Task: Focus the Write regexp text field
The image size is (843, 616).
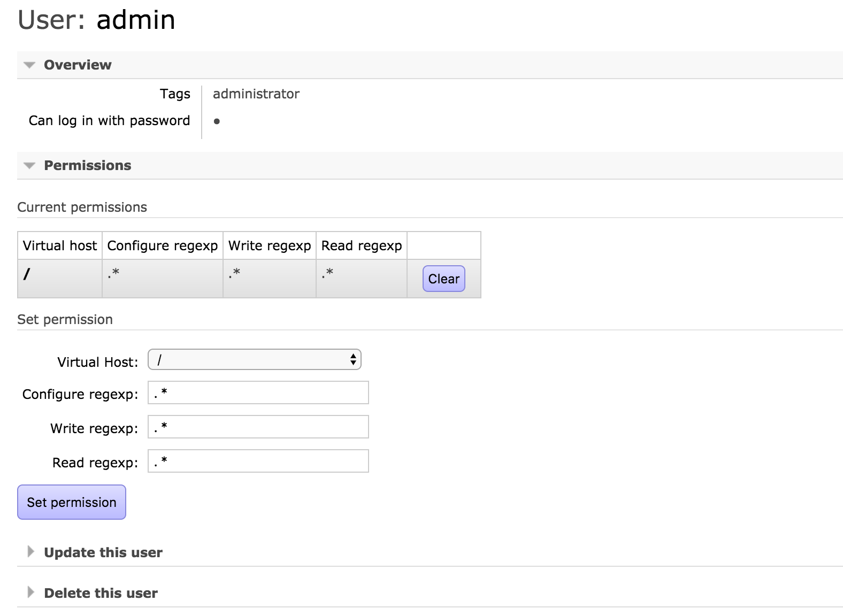Action: pos(258,427)
